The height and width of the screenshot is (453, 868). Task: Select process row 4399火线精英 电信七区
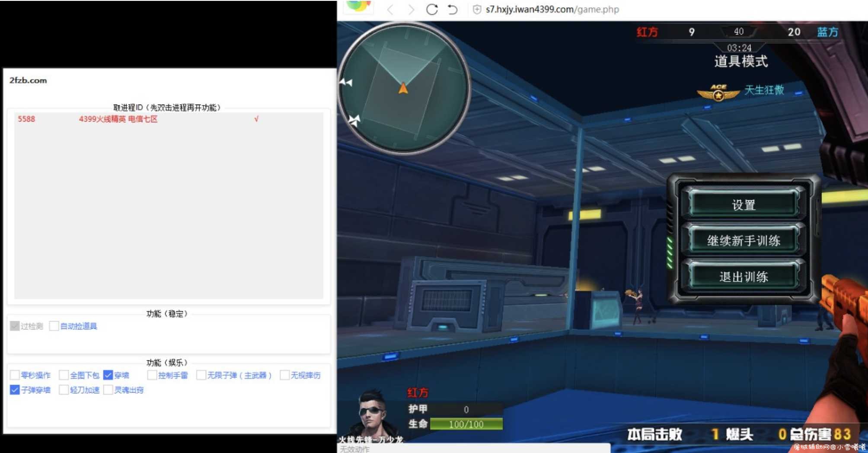(169, 119)
